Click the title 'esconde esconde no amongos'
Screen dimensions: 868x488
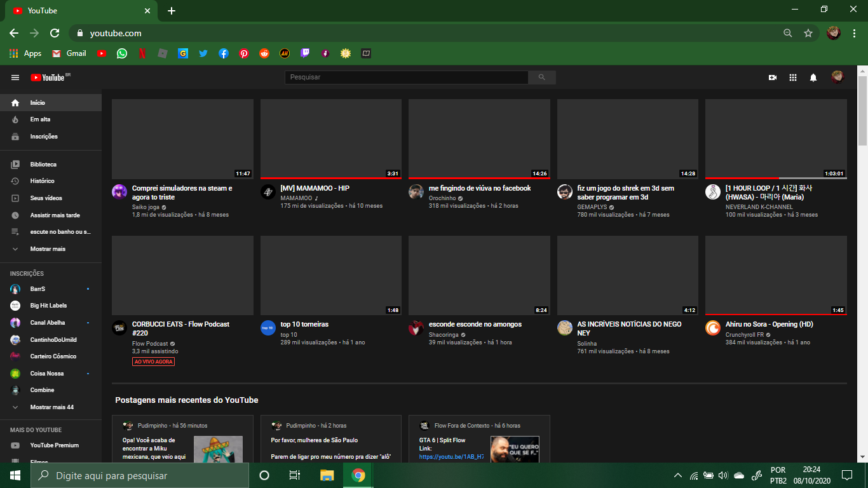[x=475, y=324]
